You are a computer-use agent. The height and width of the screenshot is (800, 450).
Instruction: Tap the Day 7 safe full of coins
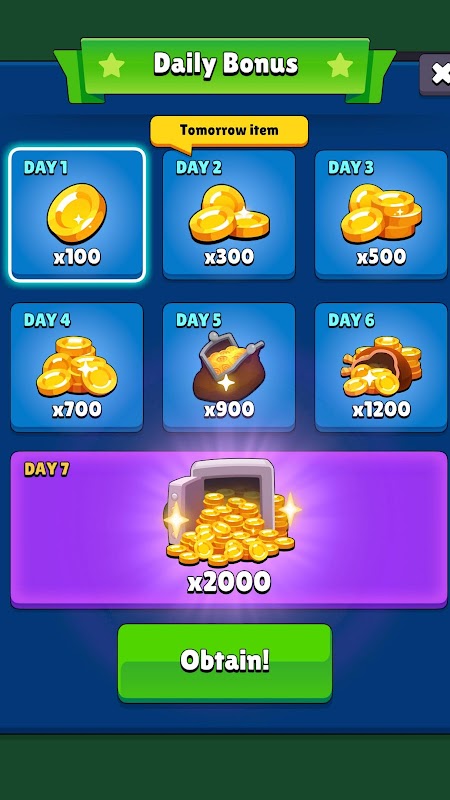click(x=230, y=512)
